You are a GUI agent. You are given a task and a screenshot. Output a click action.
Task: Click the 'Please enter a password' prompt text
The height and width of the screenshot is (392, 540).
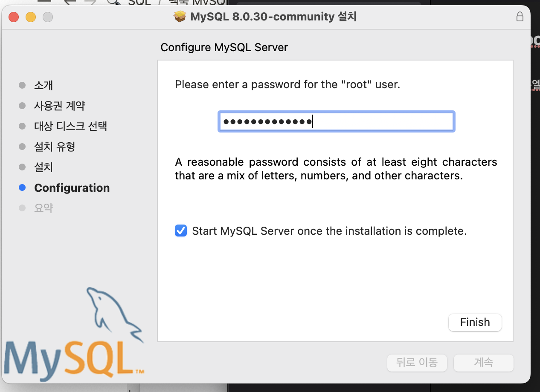(287, 84)
